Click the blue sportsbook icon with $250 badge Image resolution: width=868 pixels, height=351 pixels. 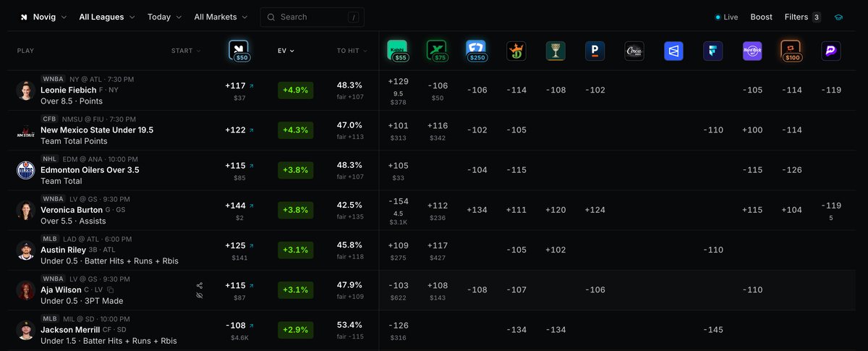point(476,49)
